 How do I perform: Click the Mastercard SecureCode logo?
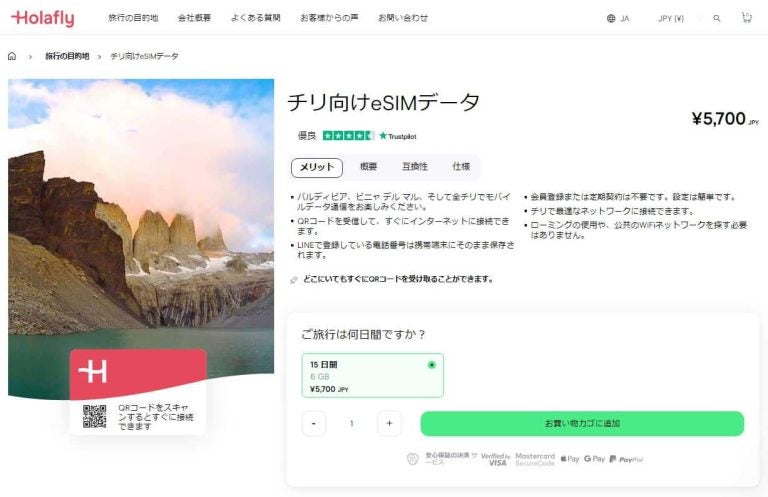(535, 459)
